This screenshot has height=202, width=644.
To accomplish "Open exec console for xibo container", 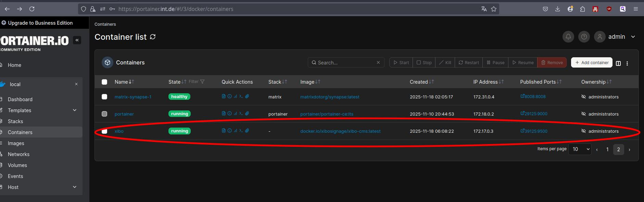I will tap(241, 131).
